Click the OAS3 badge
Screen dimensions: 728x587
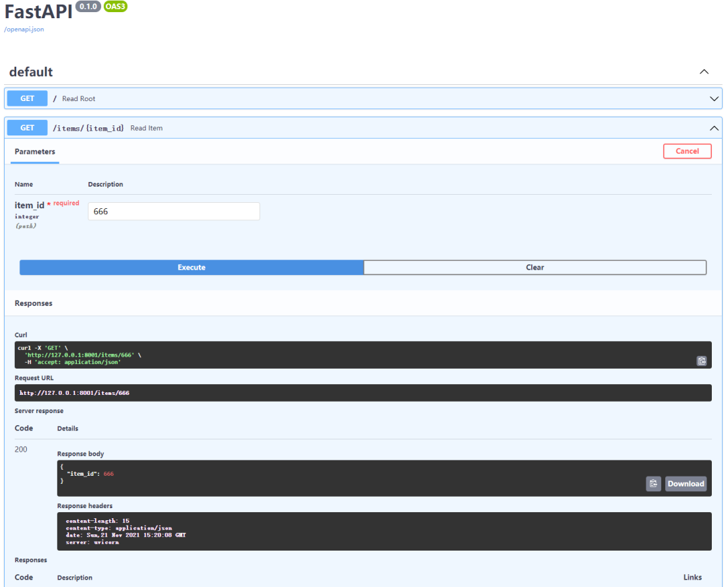coord(115,7)
